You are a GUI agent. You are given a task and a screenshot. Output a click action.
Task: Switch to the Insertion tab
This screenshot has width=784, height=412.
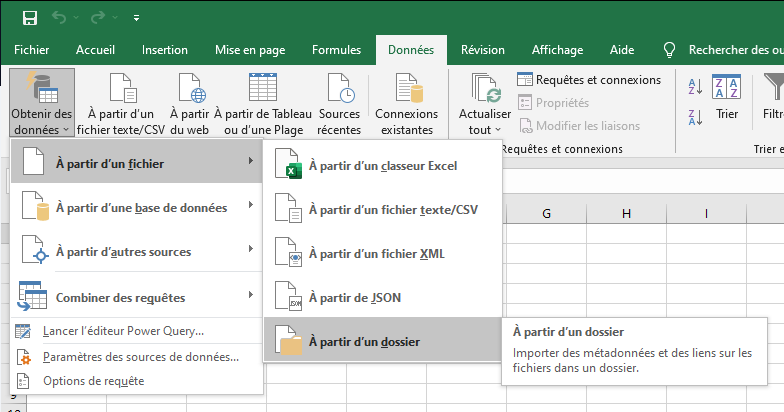coord(164,50)
